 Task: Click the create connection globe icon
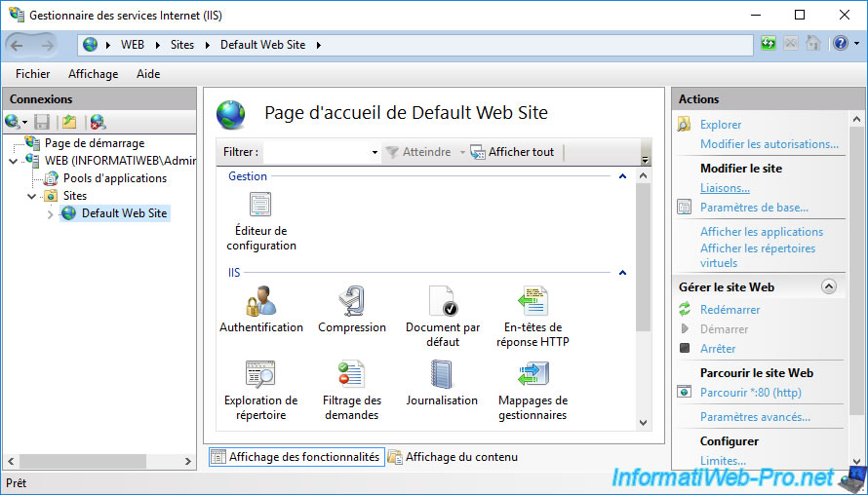(x=12, y=122)
